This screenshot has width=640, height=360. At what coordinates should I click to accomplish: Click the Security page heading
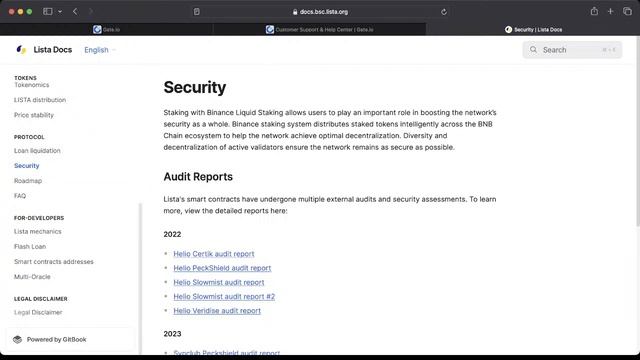click(195, 87)
